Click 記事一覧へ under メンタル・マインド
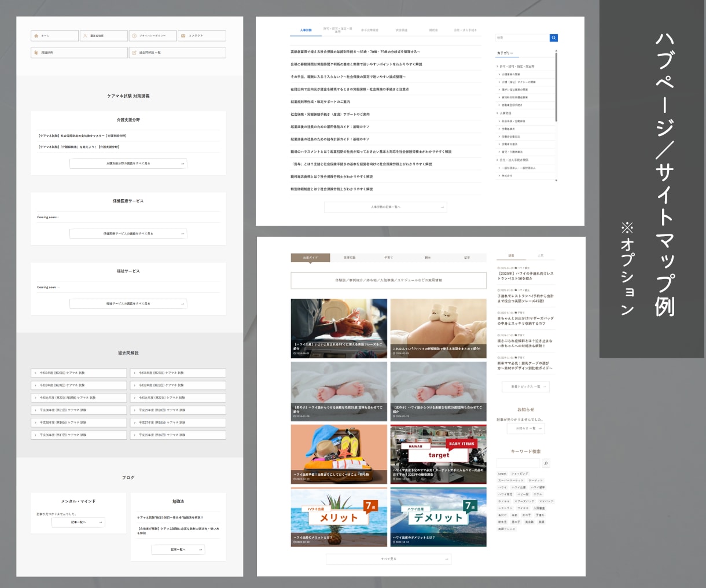Viewport: 706px width, 588px height. (79, 523)
